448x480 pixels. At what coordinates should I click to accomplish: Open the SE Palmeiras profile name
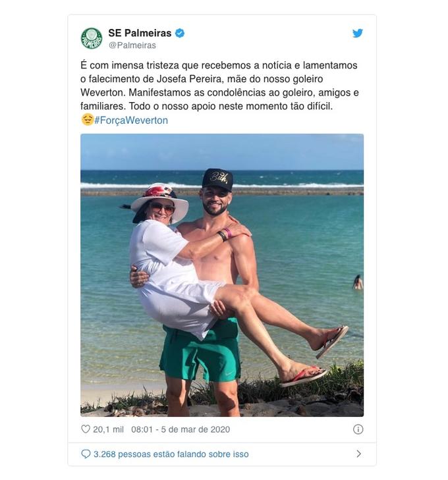[140, 33]
